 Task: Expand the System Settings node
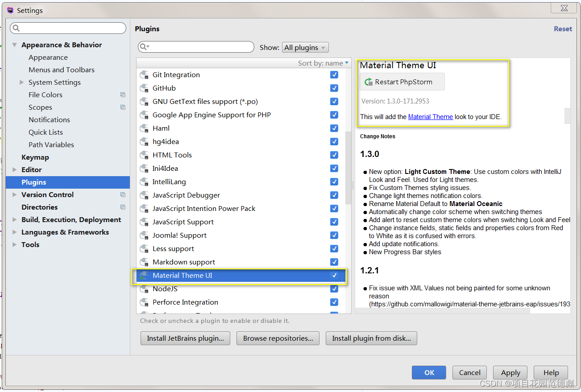[x=22, y=83]
